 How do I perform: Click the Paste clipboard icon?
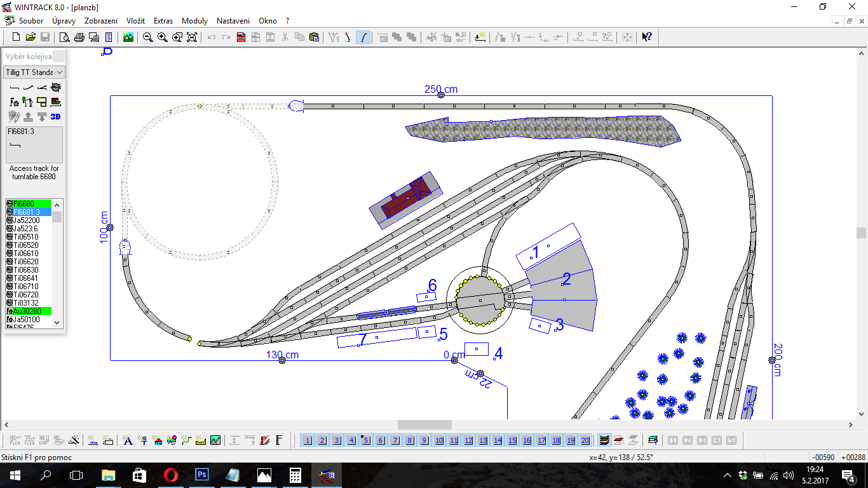(x=314, y=37)
